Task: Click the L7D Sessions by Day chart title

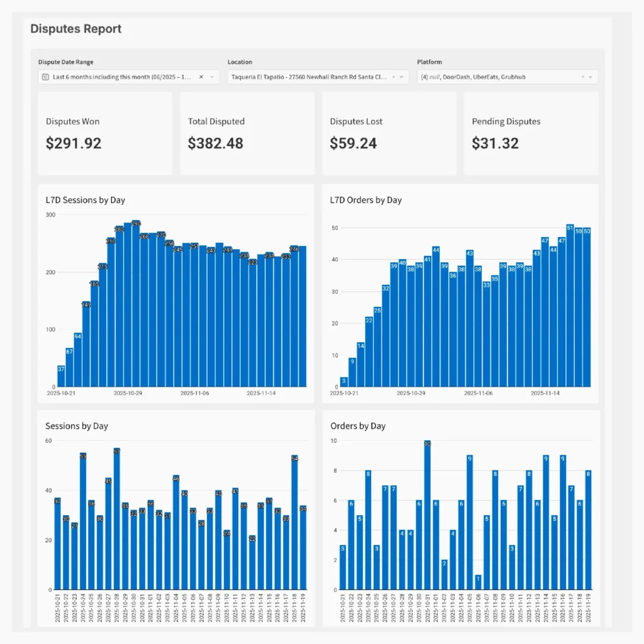Action: 85,200
